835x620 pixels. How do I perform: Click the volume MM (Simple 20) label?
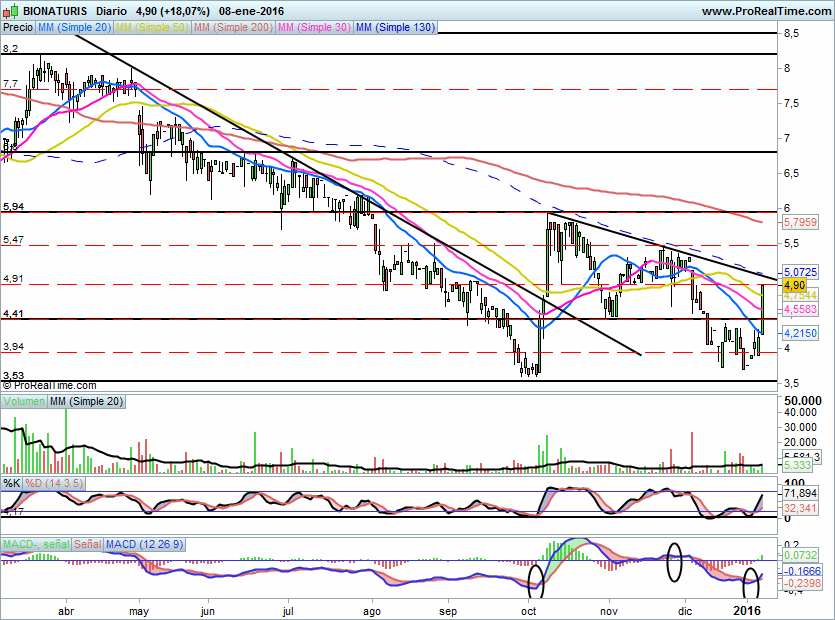pyautogui.click(x=86, y=402)
